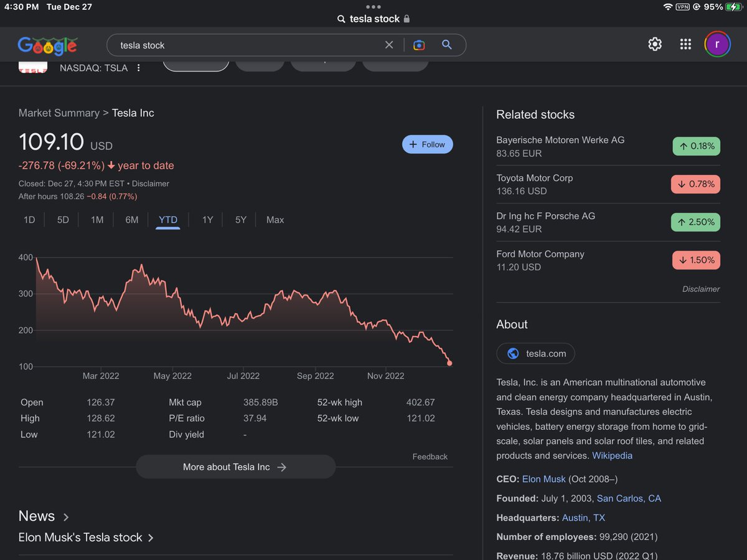Open Disclaimer under Related stocks
Screen dimensions: 747x560
[701, 289]
